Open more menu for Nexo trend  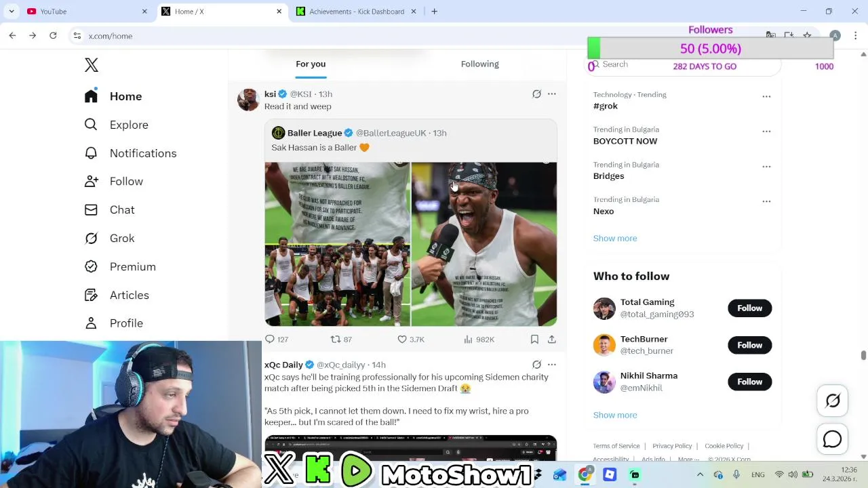766,202
